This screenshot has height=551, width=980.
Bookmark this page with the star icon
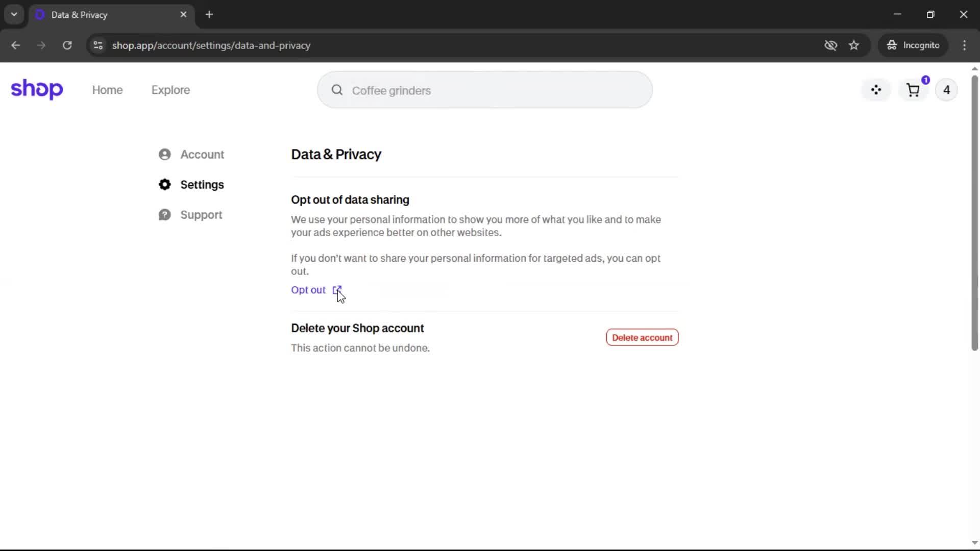[854, 45]
